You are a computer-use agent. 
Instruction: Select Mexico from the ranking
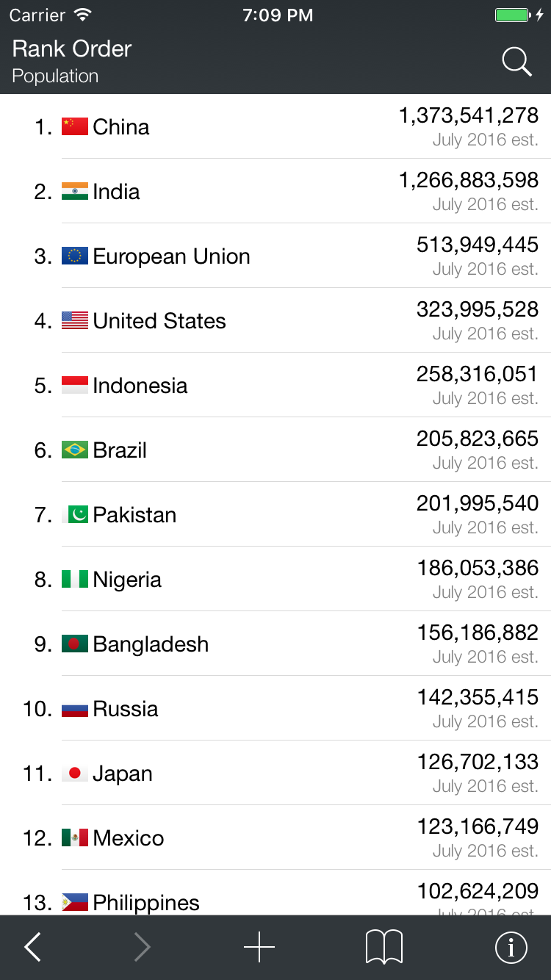pos(275,838)
